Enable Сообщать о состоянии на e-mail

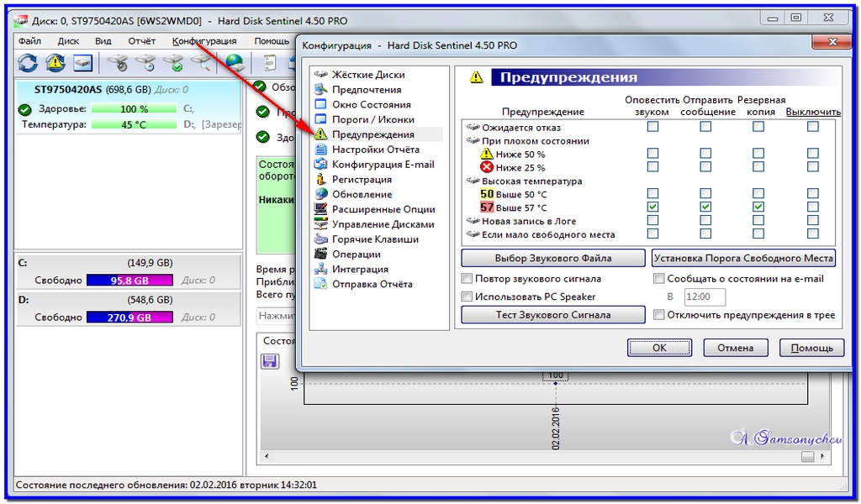[x=658, y=279]
